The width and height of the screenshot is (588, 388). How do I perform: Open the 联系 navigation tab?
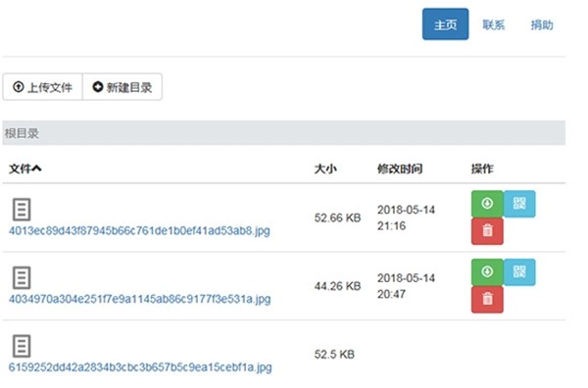click(494, 24)
